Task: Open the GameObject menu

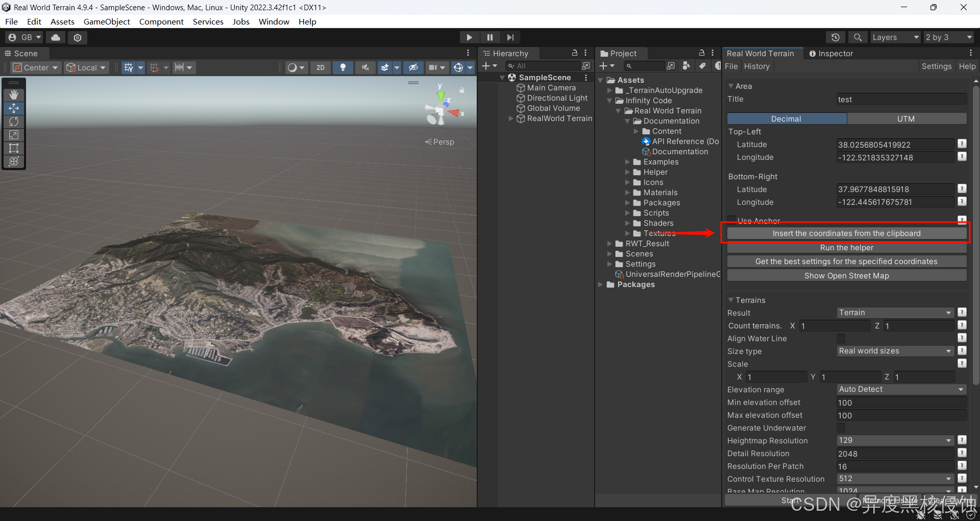Action: [107, 21]
